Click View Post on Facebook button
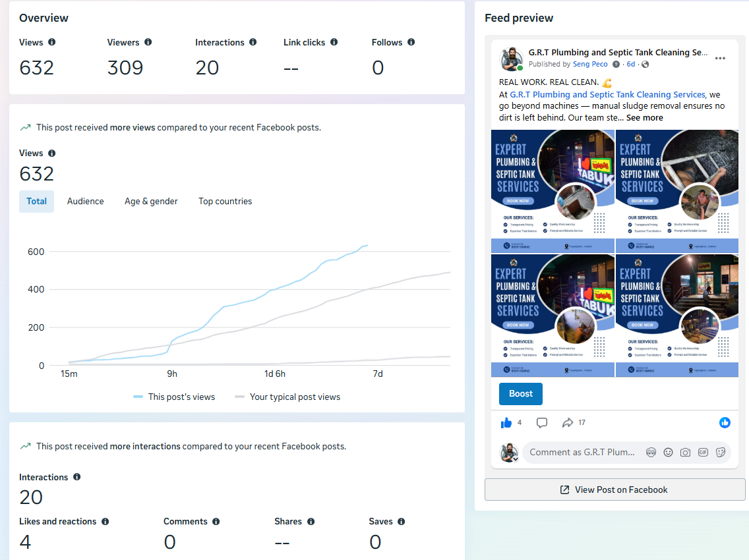Image resolution: width=749 pixels, height=560 pixels. point(614,490)
